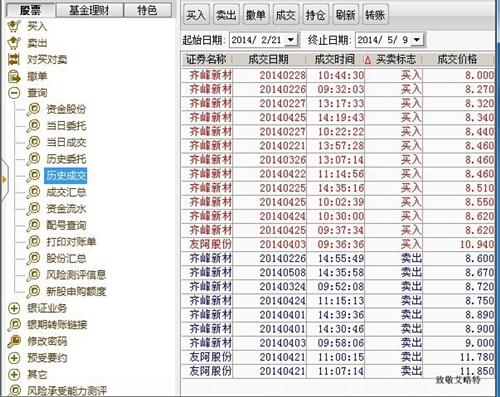Click magnifier icon next to 配号查询
Viewport: 500px width, 397px height.
33,225
